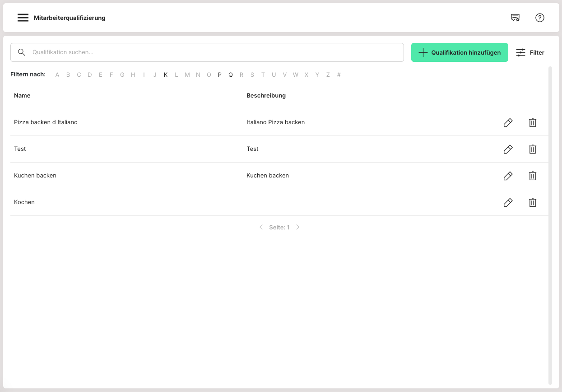The width and height of the screenshot is (562, 392).
Task: Open the hamburger navigation menu
Action: (23, 18)
